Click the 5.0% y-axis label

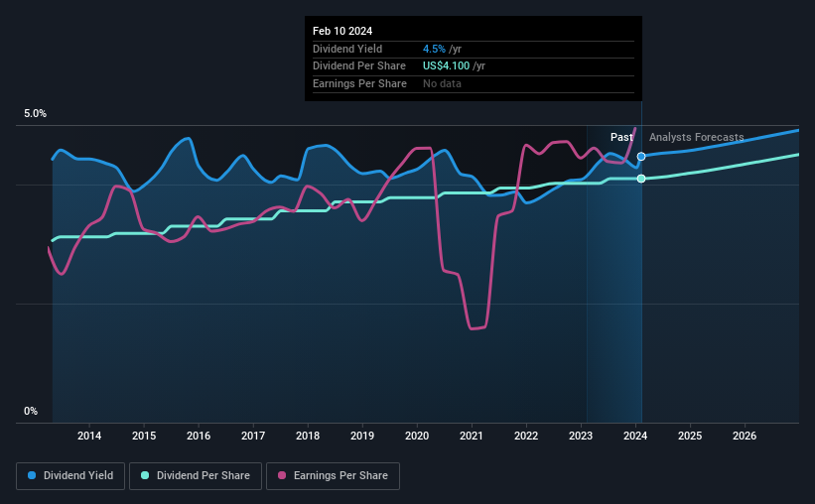pyautogui.click(x=35, y=114)
